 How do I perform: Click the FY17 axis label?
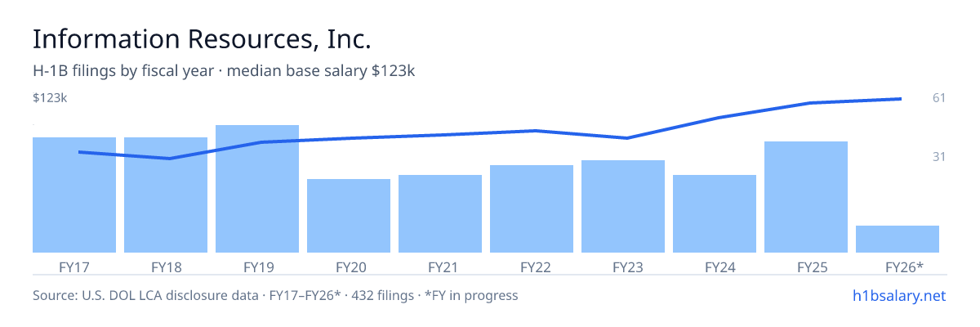pos(74,267)
